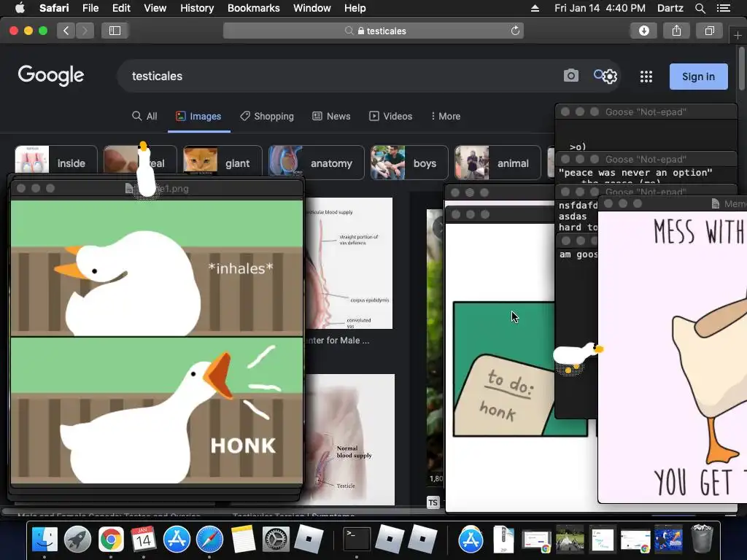
Task: Filter images by the 'giant' chip
Action: click(222, 163)
